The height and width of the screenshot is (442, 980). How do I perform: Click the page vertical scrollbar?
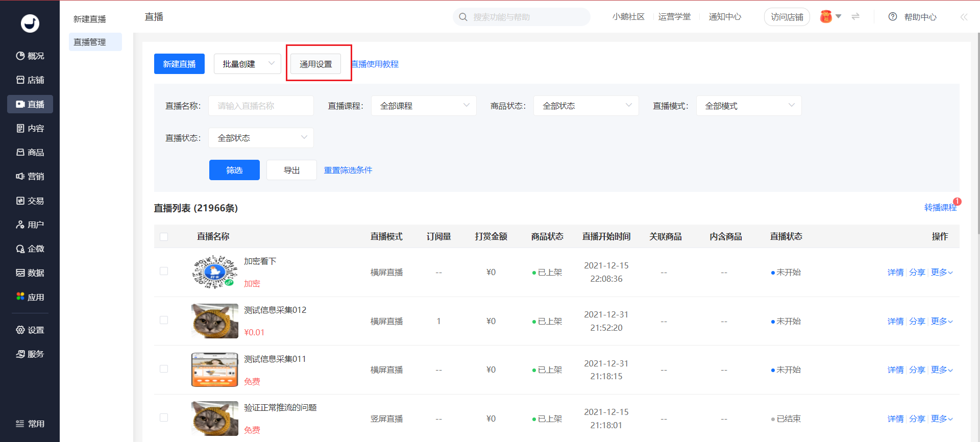coord(978,133)
